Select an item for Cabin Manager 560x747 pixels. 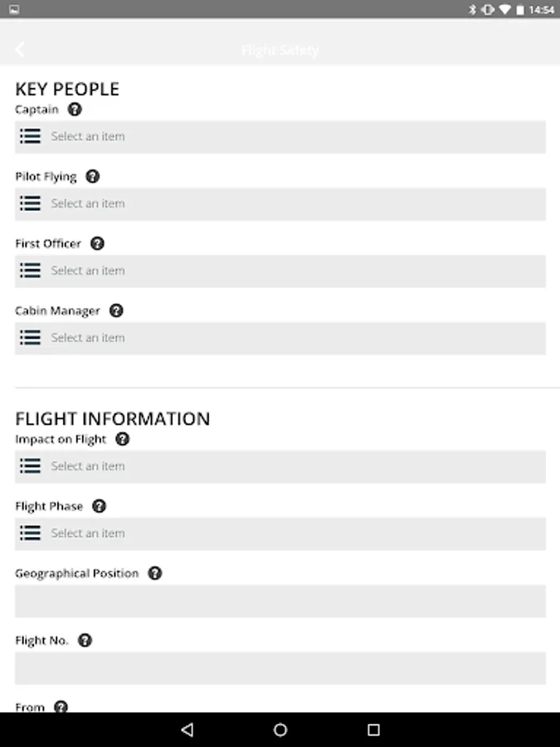(280, 339)
